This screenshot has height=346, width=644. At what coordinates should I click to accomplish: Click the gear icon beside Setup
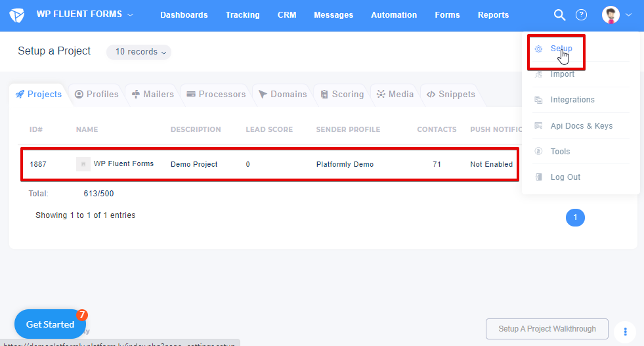point(538,49)
